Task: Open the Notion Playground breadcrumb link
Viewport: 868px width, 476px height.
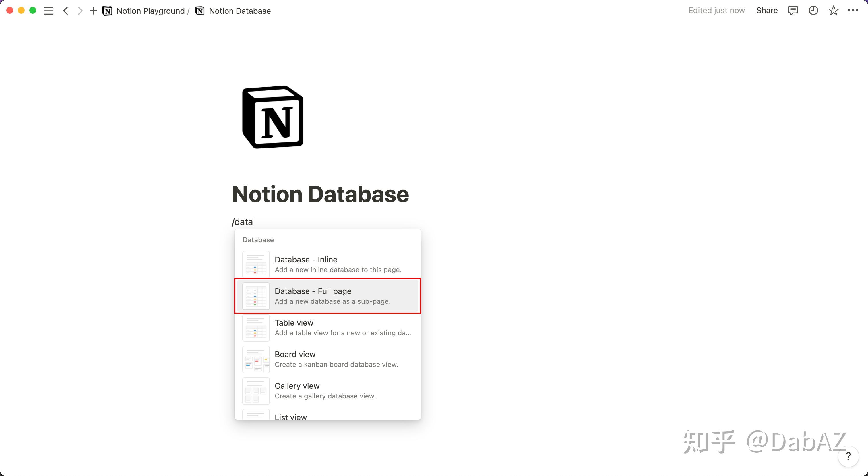Action: pos(150,10)
